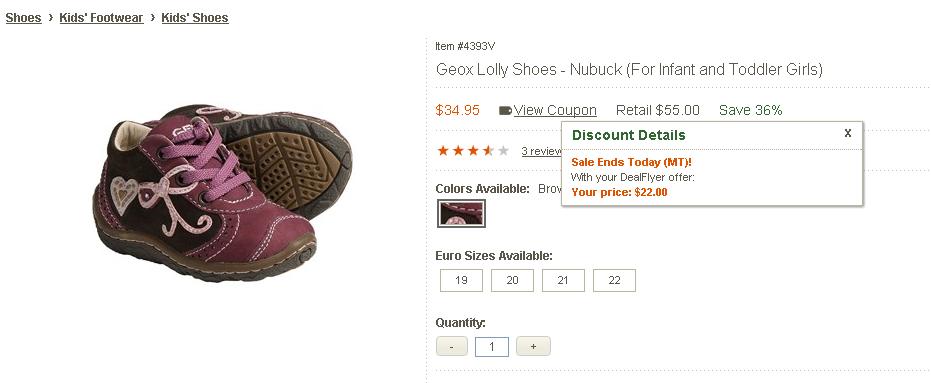Screen dimensions: 931x383
Task: Click the coupon tag icon
Action: click(505, 110)
